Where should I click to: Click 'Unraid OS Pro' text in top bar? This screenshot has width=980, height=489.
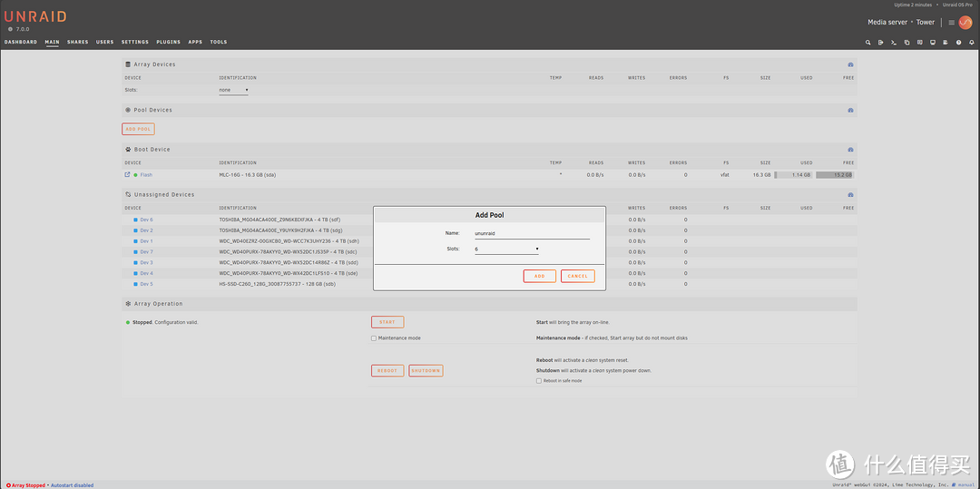(959, 5)
